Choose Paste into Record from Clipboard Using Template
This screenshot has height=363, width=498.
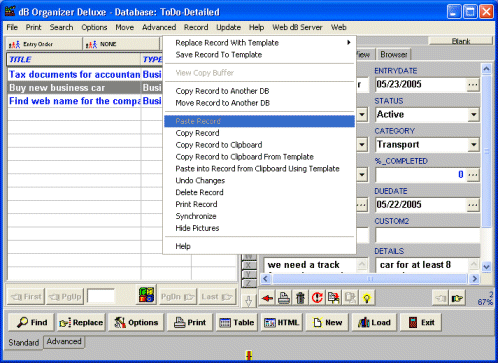[x=259, y=169]
